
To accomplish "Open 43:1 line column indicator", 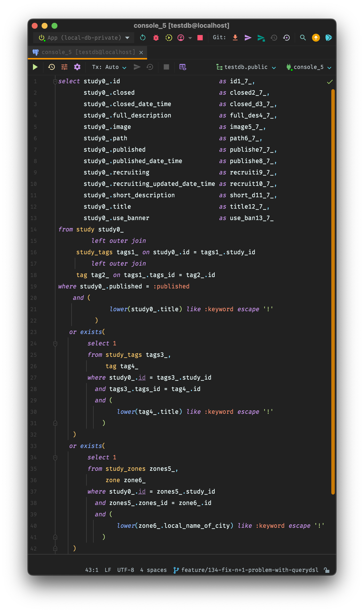I will 92,570.
